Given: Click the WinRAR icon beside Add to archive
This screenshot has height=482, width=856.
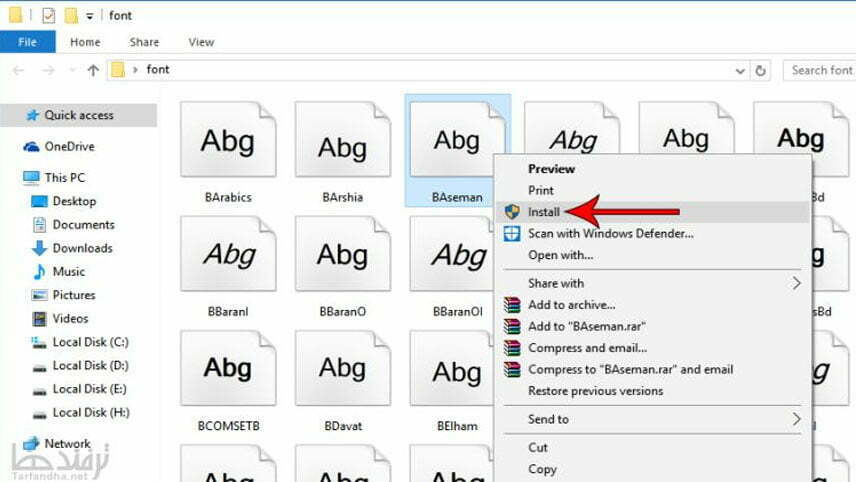Looking at the screenshot, I should (512, 305).
